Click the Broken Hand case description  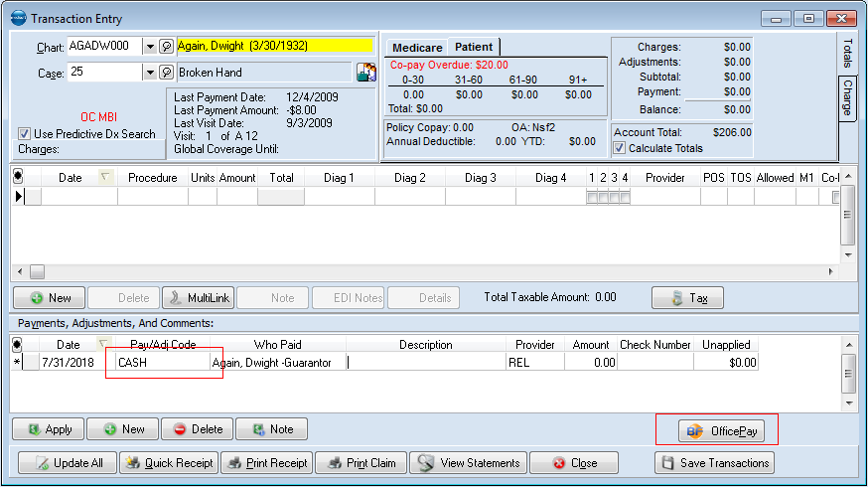click(x=264, y=72)
